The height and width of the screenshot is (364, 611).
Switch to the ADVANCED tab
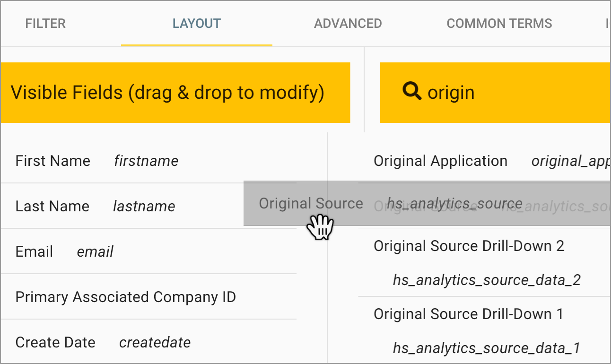click(x=348, y=23)
